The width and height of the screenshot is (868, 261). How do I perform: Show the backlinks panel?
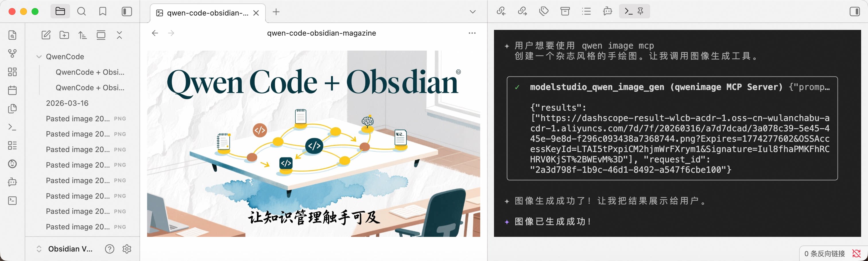click(x=501, y=11)
